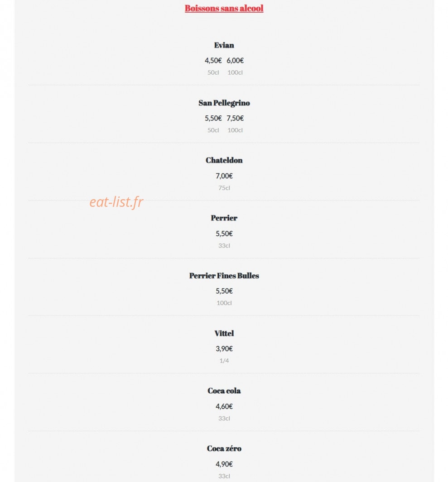Image resolution: width=448 pixels, height=482 pixels.
Task: Click the Coca cola 4,60€ price
Action: click(x=224, y=406)
